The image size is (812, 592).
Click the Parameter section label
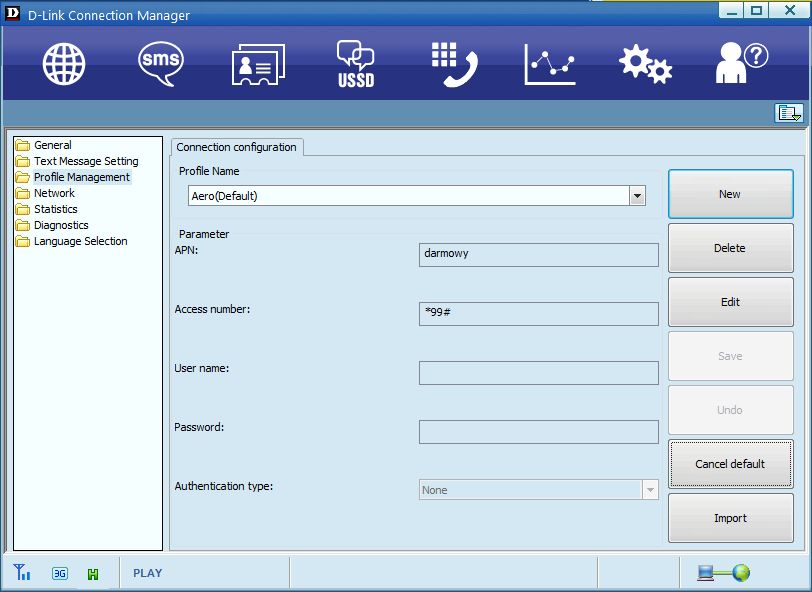(204, 234)
